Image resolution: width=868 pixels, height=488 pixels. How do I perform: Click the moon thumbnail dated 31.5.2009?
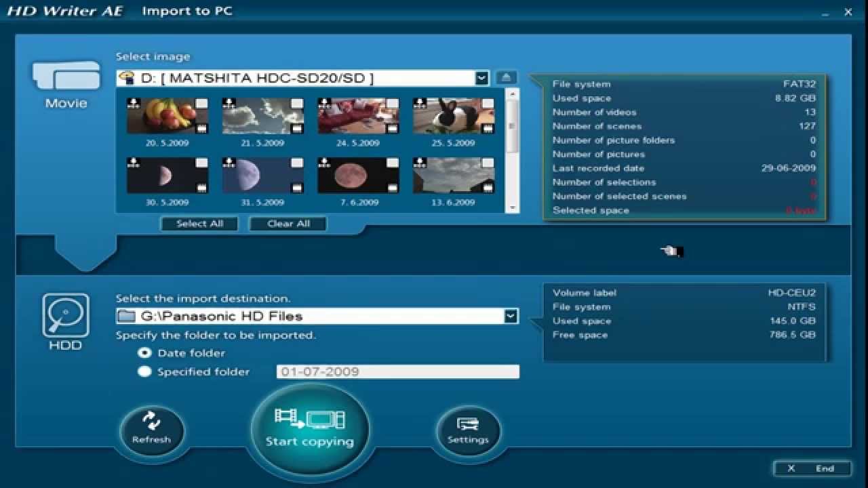point(263,176)
